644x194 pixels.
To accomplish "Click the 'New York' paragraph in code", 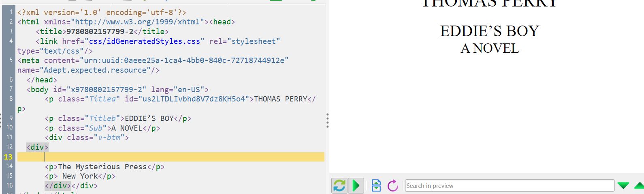I will pyautogui.click(x=80, y=176).
